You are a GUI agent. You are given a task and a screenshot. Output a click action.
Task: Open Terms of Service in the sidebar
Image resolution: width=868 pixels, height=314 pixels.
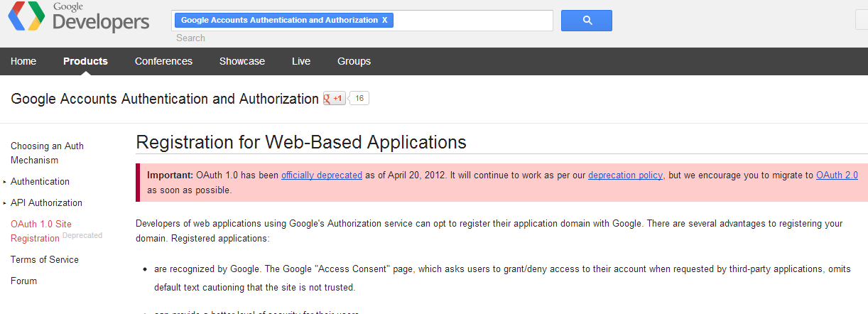[45, 259]
